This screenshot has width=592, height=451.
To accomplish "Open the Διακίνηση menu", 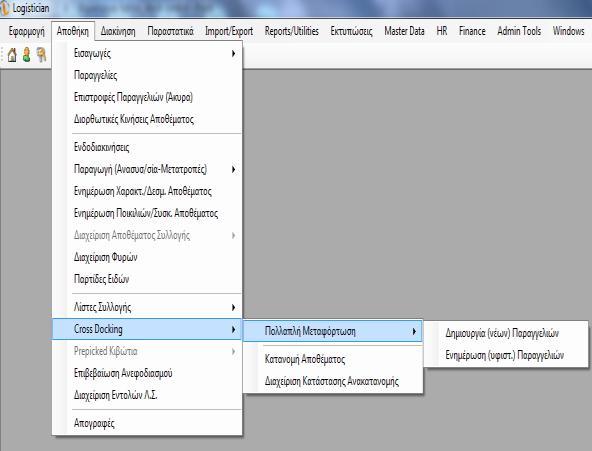I will coord(118,31).
